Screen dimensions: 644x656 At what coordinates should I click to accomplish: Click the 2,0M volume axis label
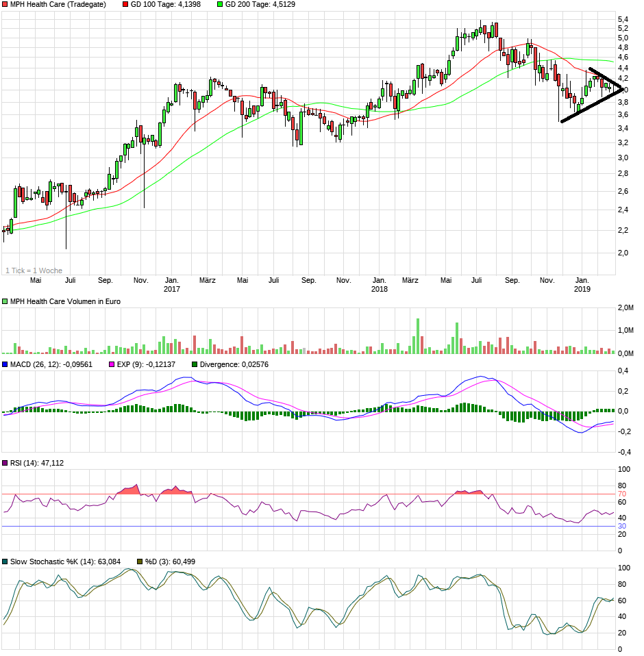(625, 308)
